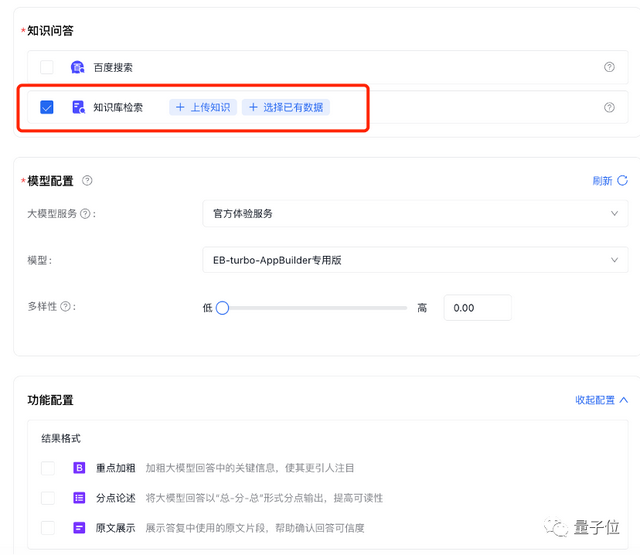Click the 知识库检索 knowledge base icon
Image resolution: width=640 pixels, height=555 pixels.
[x=78, y=107]
